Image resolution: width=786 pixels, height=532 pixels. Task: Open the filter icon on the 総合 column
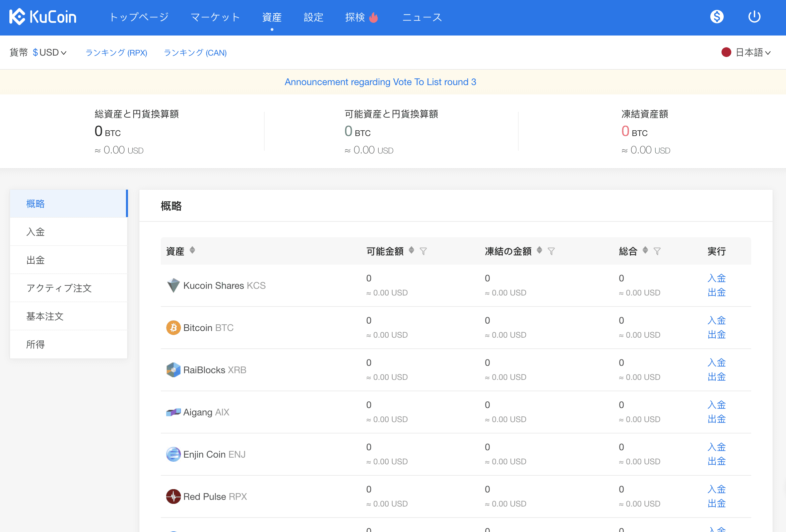pyautogui.click(x=657, y=251)
